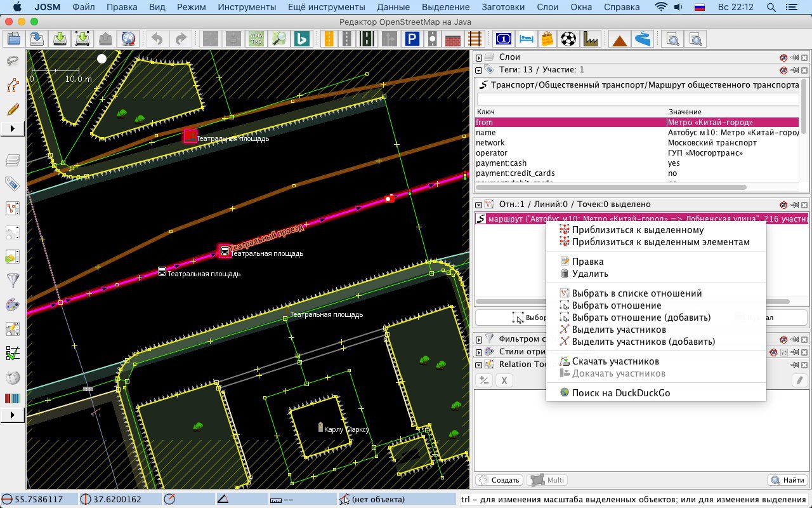The image size is (812, 508).
Task: Click the Создать button
Action: (x=499, y=480)
